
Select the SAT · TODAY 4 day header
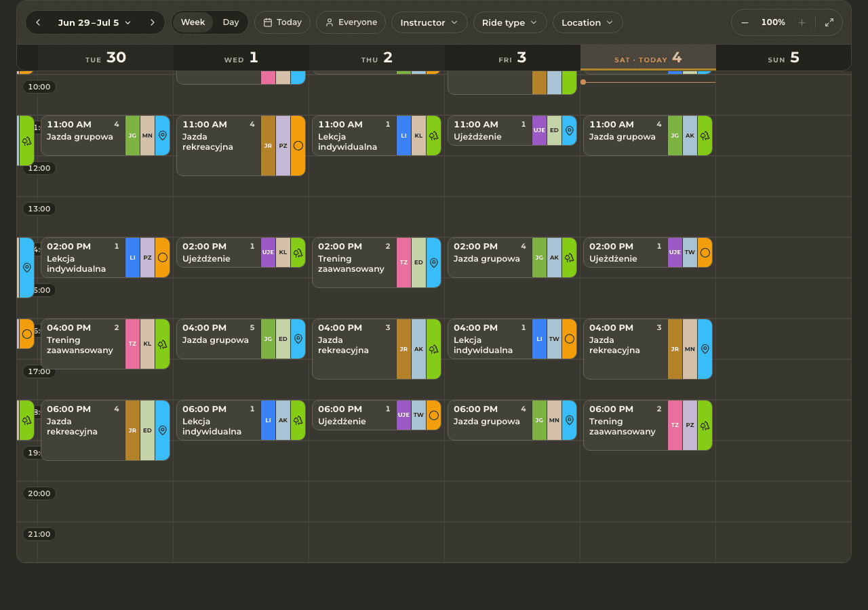(x=648, y=58)
